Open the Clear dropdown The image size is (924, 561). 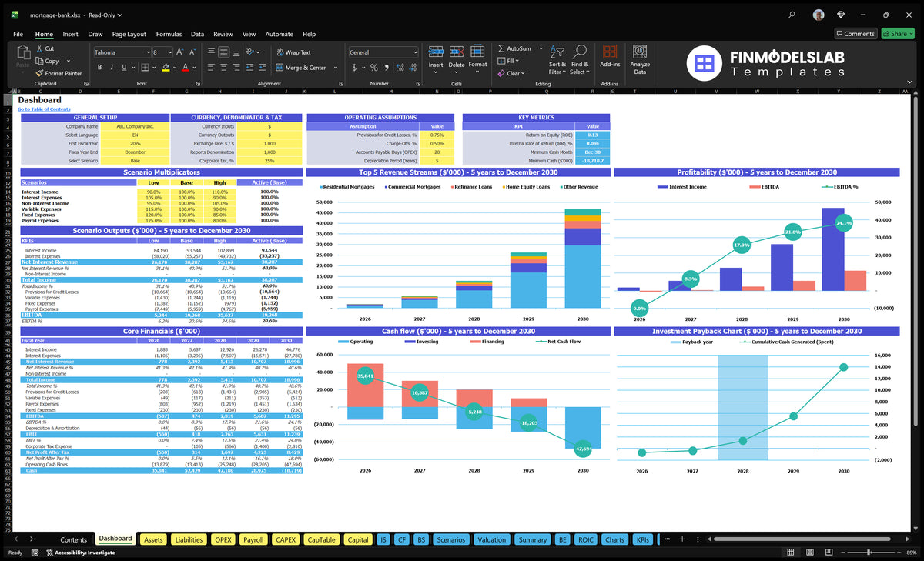click(x=511, y=73)
